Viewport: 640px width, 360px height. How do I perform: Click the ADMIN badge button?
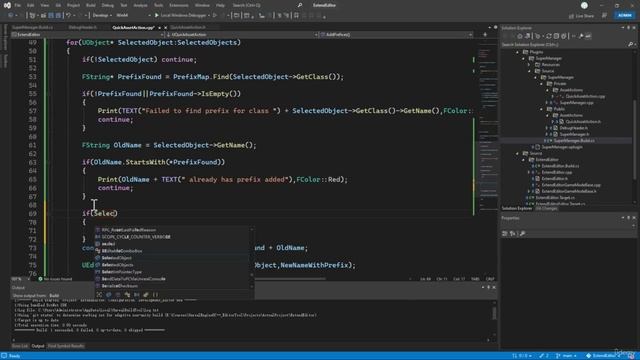(x=624, y=16)
